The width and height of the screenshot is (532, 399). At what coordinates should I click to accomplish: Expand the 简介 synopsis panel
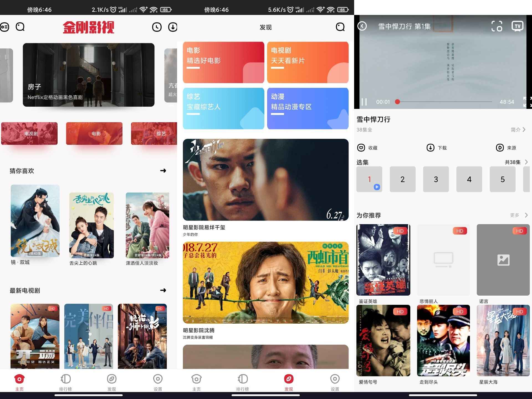tap(518, 129)
